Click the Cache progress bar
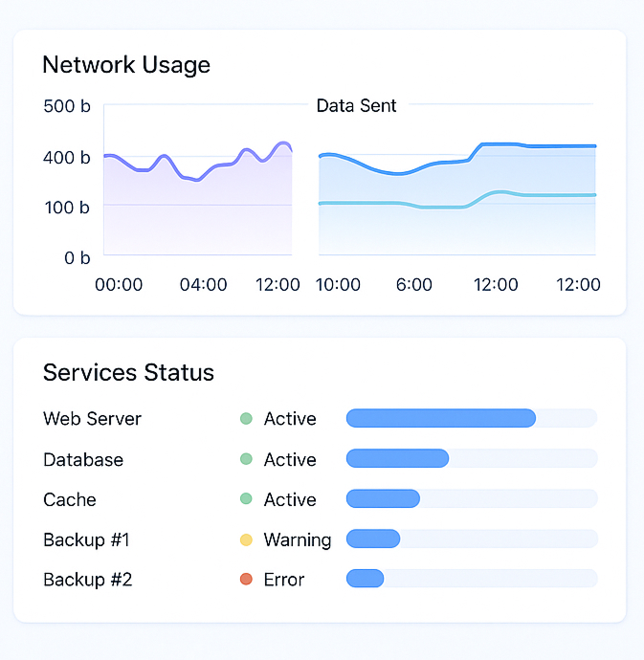 471,498
